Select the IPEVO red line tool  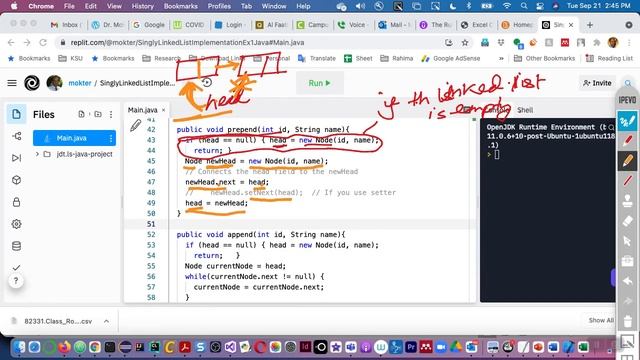627,180
